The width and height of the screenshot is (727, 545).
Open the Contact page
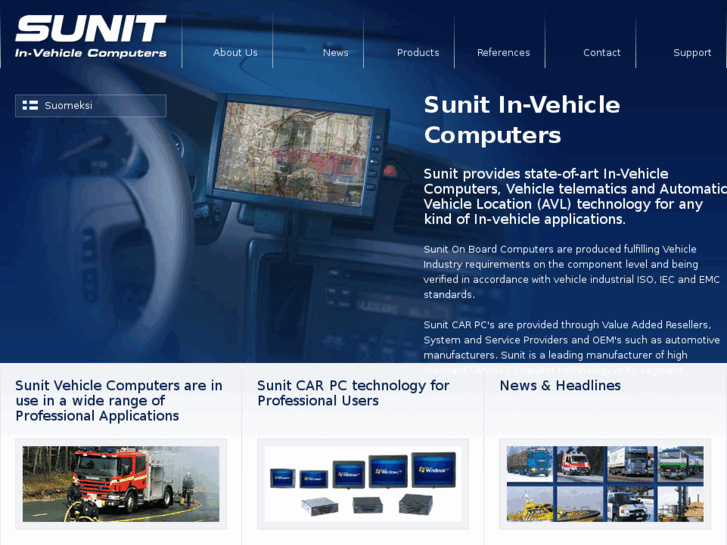point(601,52)
